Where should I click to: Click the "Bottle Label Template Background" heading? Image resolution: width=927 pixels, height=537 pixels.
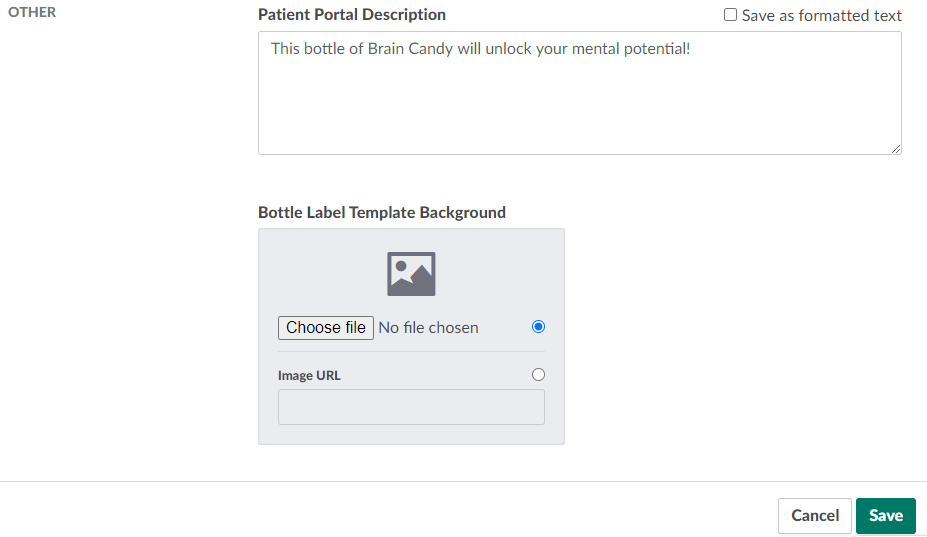382,212
